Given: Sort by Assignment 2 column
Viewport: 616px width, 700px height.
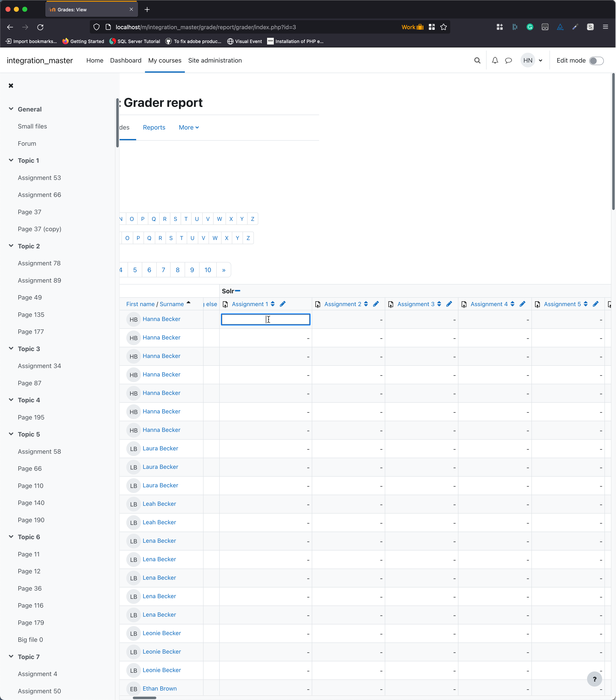Looking at the screenshot, I should pos(366,304).
